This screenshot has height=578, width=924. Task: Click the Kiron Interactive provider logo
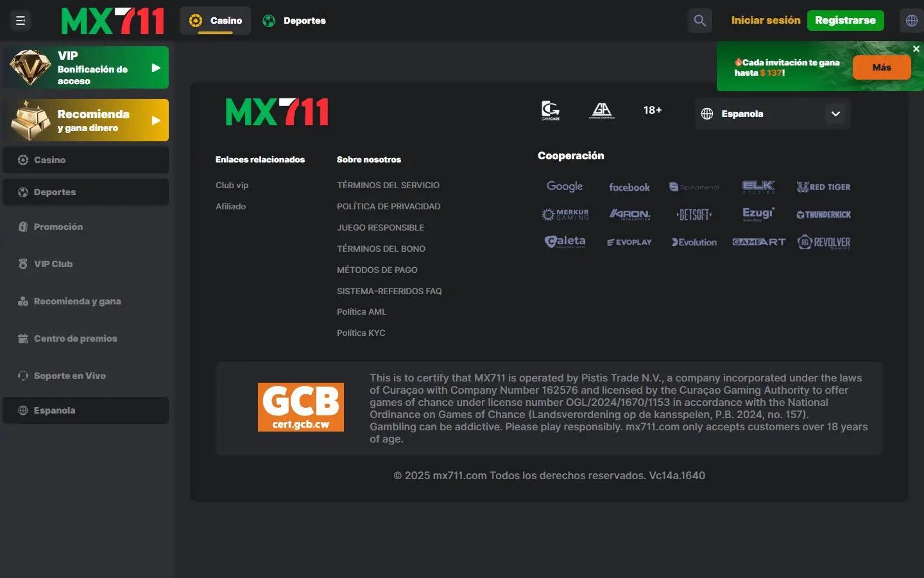[x=629, y=215]
